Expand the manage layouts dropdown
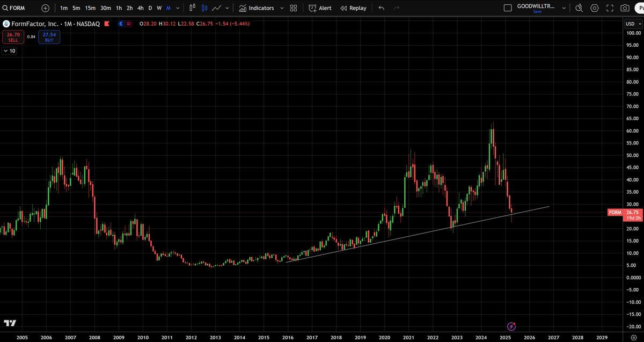Screen dimensions: 644x342 [563, 8]
